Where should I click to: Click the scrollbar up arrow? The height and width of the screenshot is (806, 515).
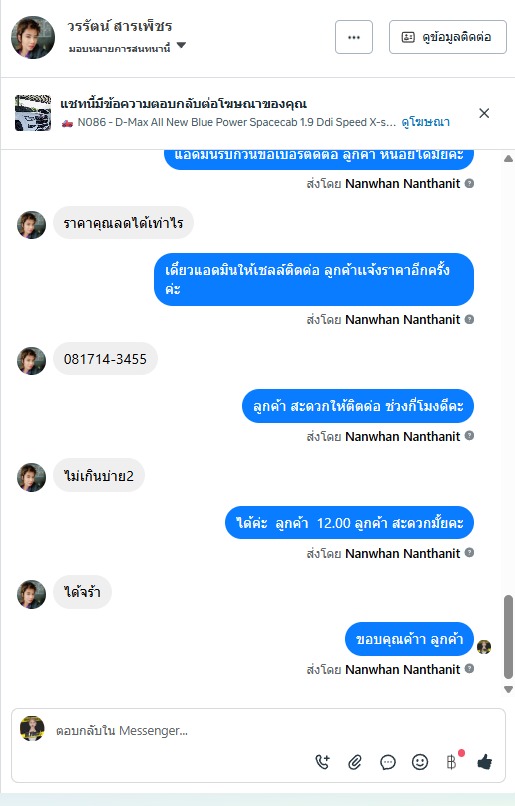[508, 159]
